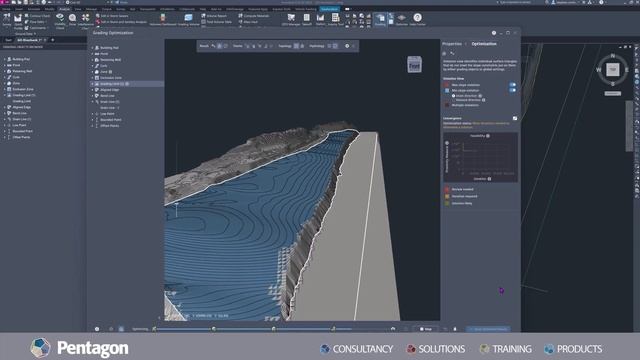Click the Help icon in the ribbon

tap(417, 19)
